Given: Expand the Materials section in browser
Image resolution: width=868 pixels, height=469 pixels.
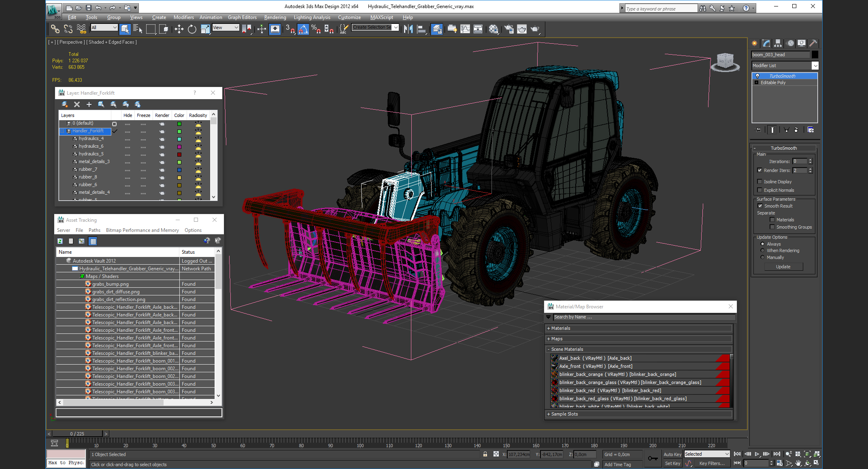Looking at the screenshot, I should click(x=560, y=328).
